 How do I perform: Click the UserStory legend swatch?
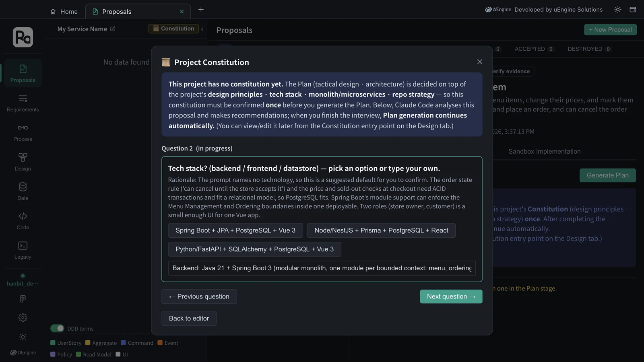pos(53,343)
